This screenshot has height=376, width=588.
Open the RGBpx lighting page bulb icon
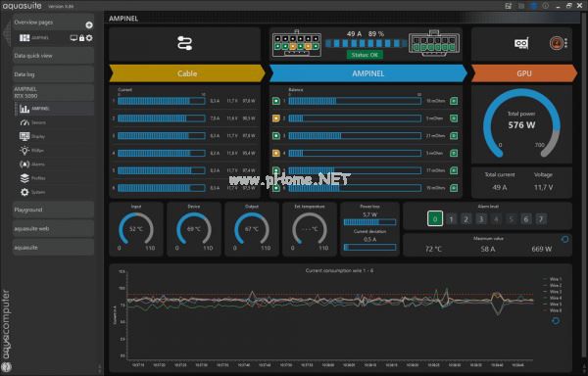click(x=32, y=150)
